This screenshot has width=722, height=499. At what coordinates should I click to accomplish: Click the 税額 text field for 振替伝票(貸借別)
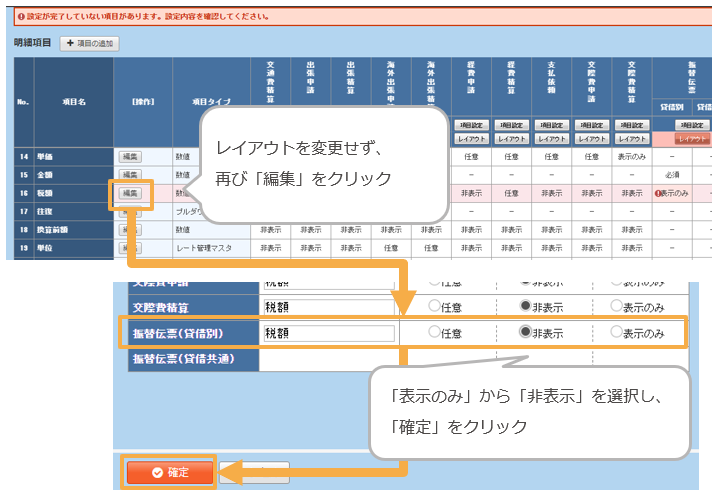328,333
